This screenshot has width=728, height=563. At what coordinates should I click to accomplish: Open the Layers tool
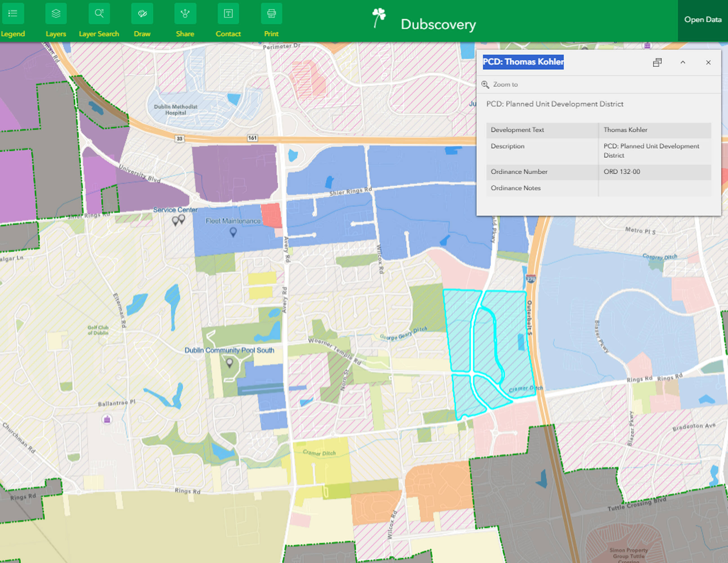(56, 14)
